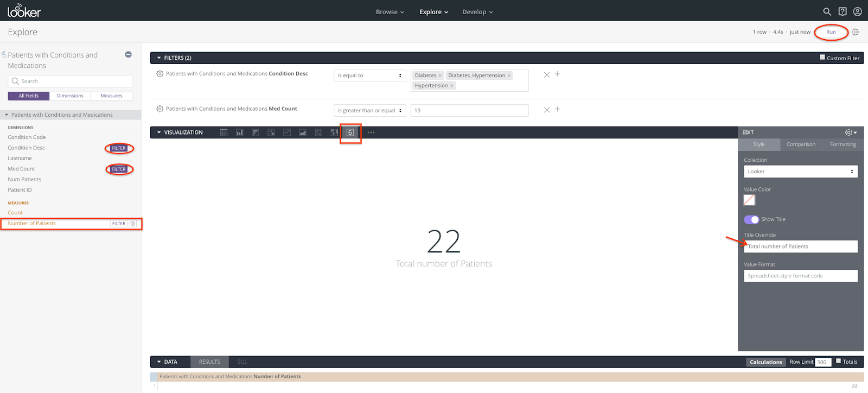Click the Run button
The width and height of the screenshot is (868, 393).
[x=831, y=32]
